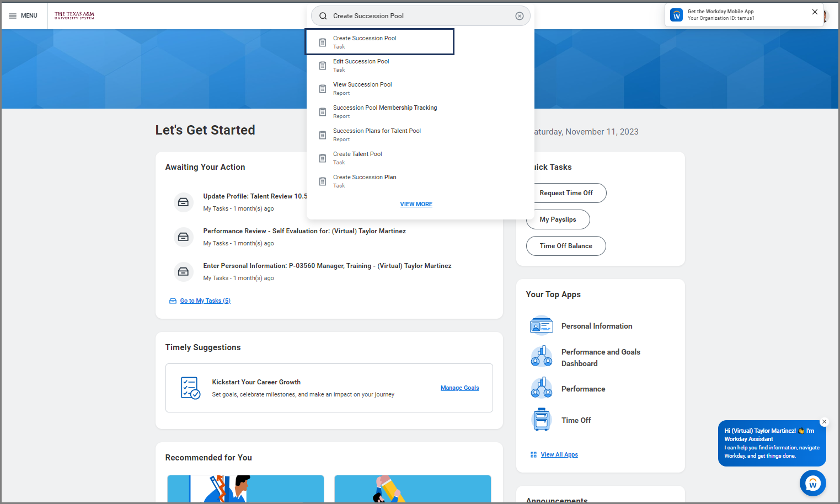The height and width of the screenshot is (504, 840).
Task: Click the Texas A&M University System logo
Action: click(74, 15)
